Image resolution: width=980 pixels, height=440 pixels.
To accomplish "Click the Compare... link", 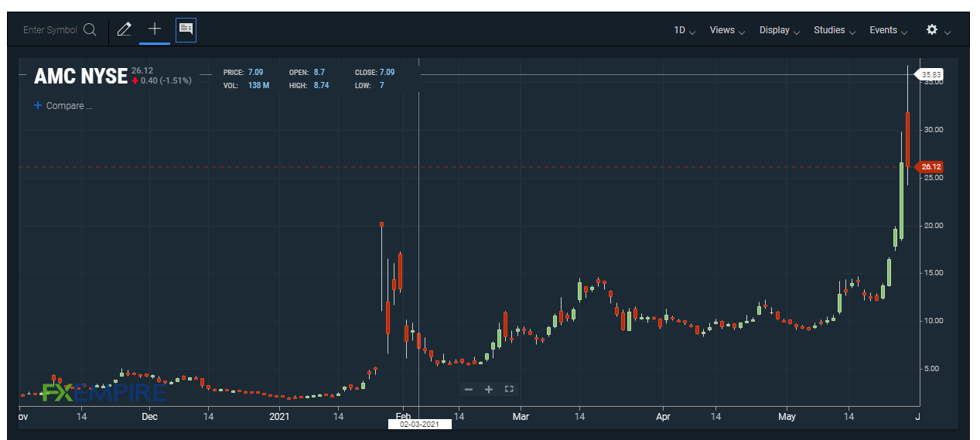I will (x=69, y=106).
